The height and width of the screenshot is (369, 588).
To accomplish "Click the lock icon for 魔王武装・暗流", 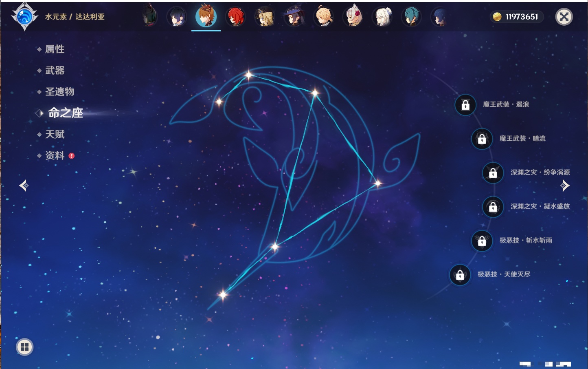I will tap(482, 139).
